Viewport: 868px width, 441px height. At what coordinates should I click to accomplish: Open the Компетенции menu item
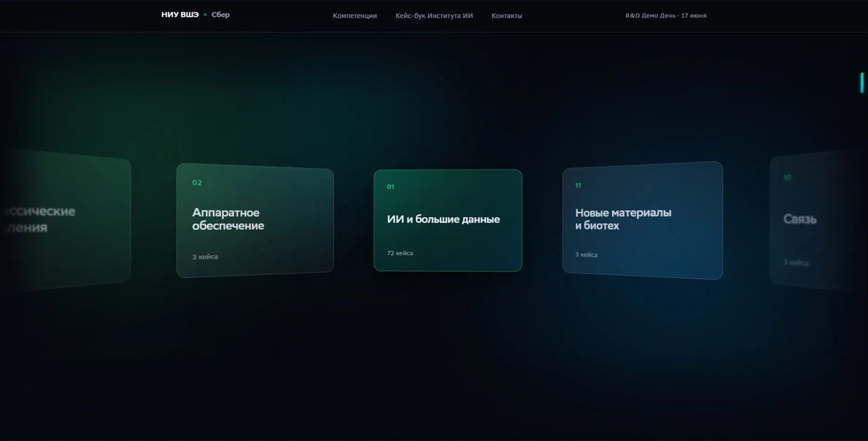pos(355,16)
